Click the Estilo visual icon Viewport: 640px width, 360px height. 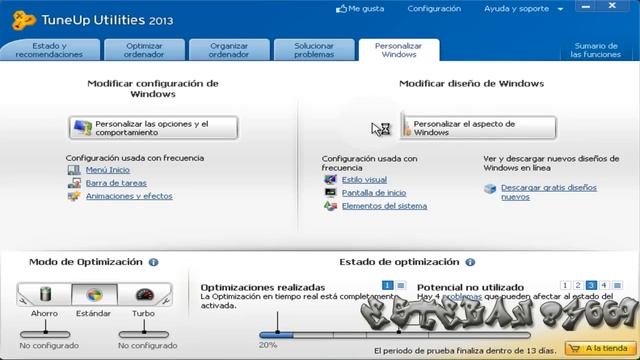point(330,180)
